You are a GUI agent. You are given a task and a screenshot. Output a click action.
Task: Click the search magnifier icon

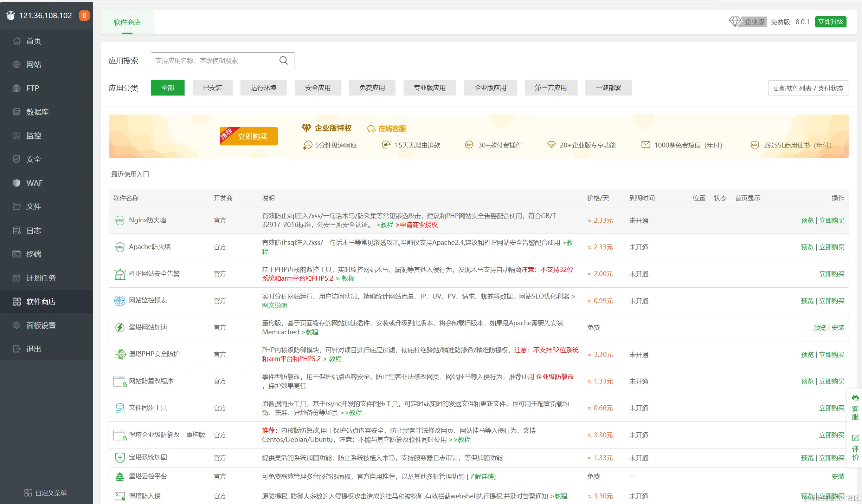(283, 60)
